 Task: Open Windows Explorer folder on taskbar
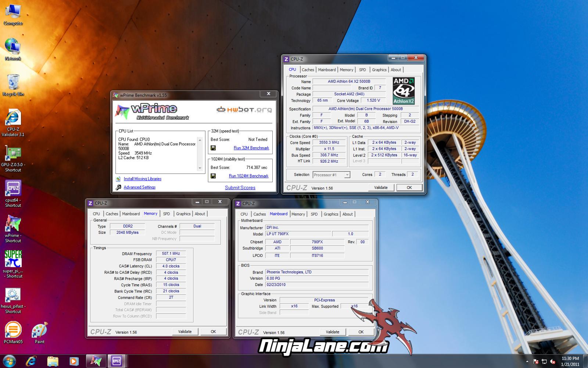tap(53, 361)
